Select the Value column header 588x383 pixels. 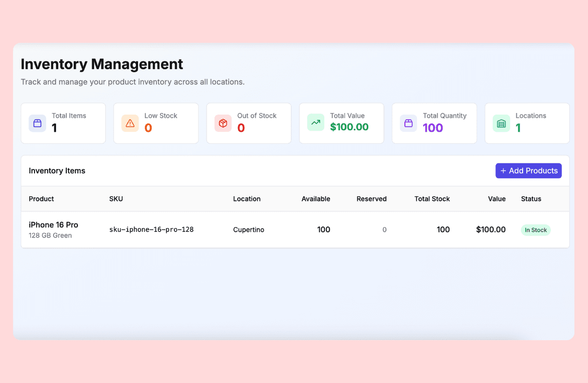pyautogui.click(x=496, y=199)
